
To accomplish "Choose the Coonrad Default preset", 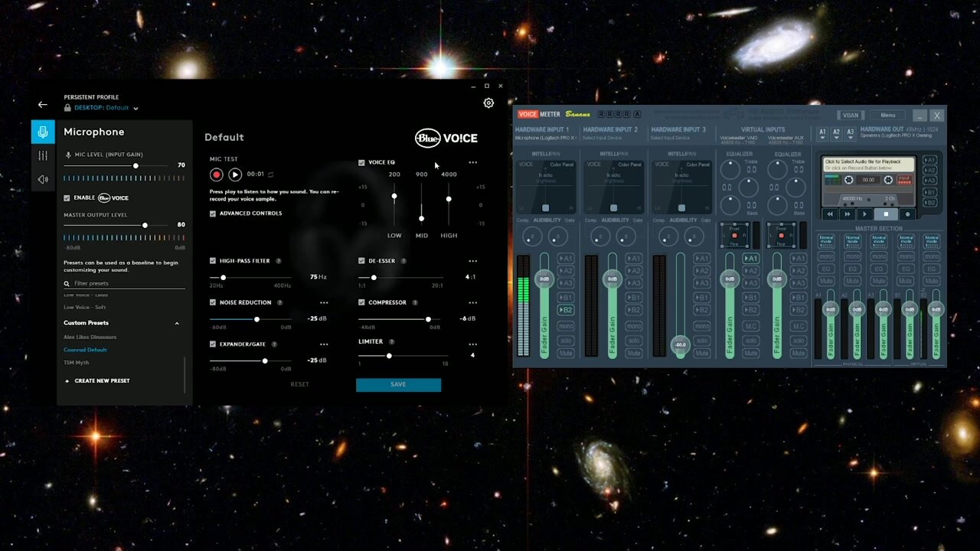I will click(85, 350).
